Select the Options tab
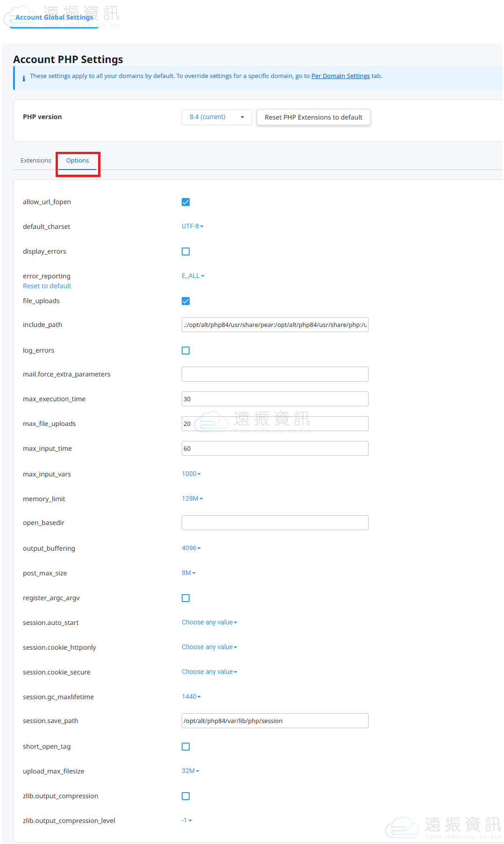This screenshot has height=844, width=504. point(78,160)
